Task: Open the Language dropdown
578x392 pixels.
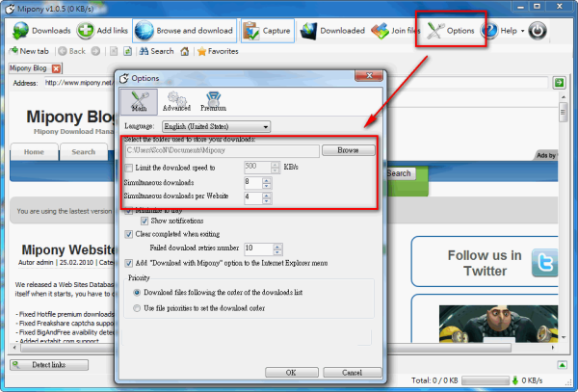Action: tap(217, 126)
